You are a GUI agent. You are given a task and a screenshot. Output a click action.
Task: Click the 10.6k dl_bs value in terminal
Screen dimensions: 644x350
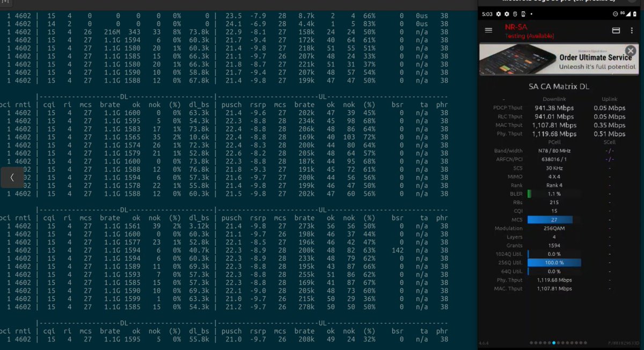point(198,137)
